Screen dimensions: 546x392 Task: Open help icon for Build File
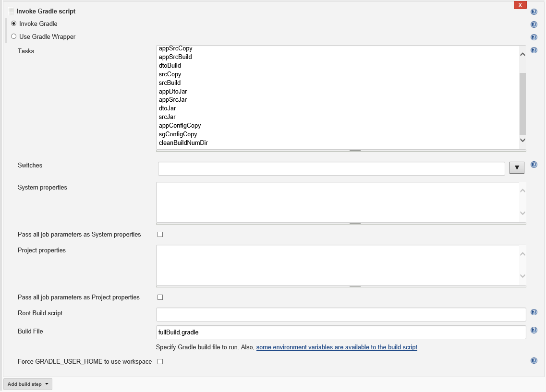click(x=534, y=330)
